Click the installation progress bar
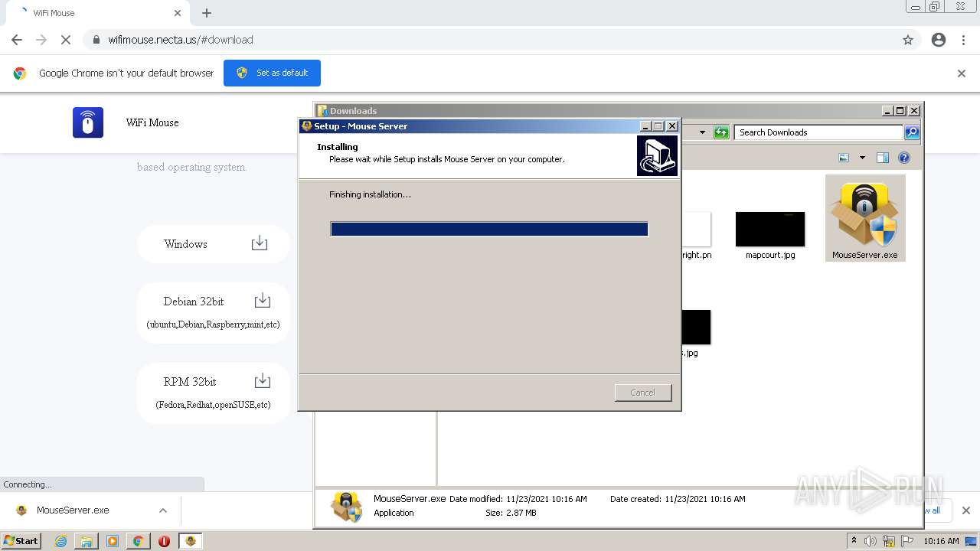This screenshot has height=551, width=980. 489,229
